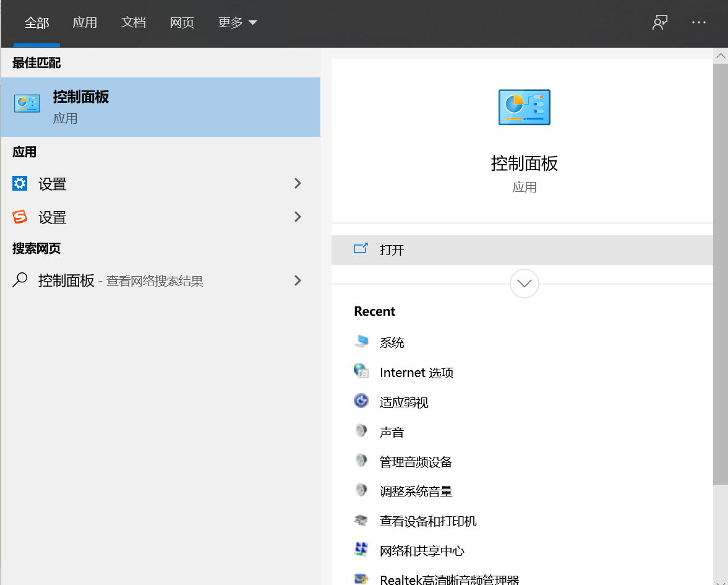
Task: Open 适应弱视 from recent items
Action: click(403, 402)
